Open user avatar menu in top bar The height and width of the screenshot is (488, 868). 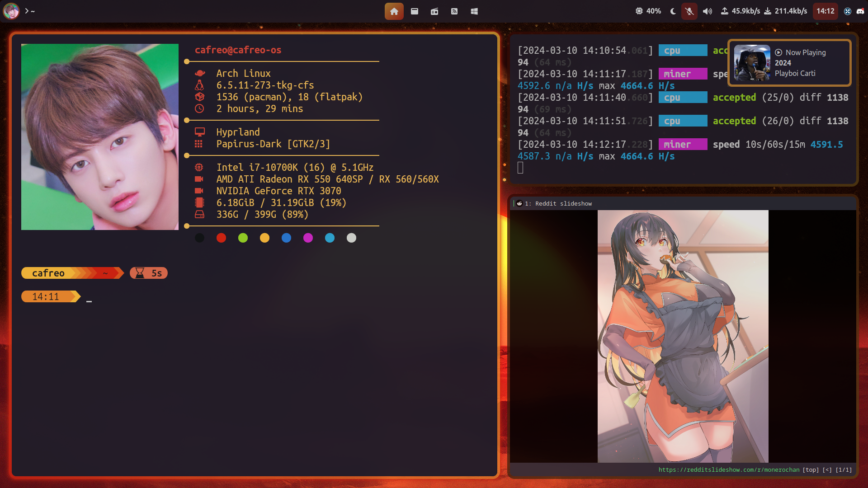[x=11, y=11]
